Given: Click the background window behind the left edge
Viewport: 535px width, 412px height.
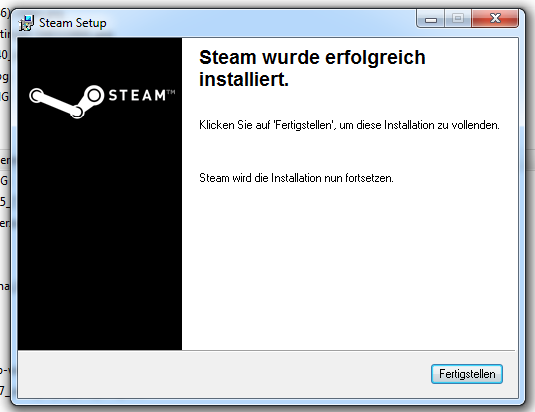Looking at the screenshot, I should click(5, 205).
